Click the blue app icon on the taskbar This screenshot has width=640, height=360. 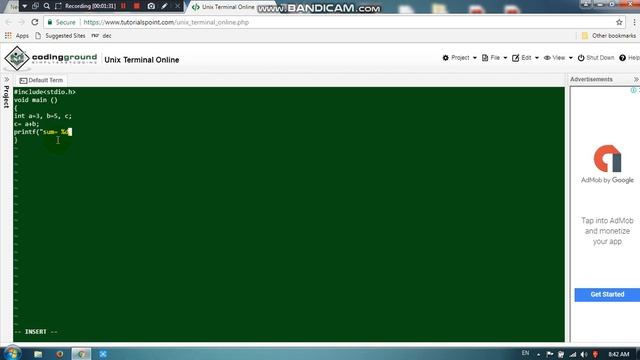point(103,354)
